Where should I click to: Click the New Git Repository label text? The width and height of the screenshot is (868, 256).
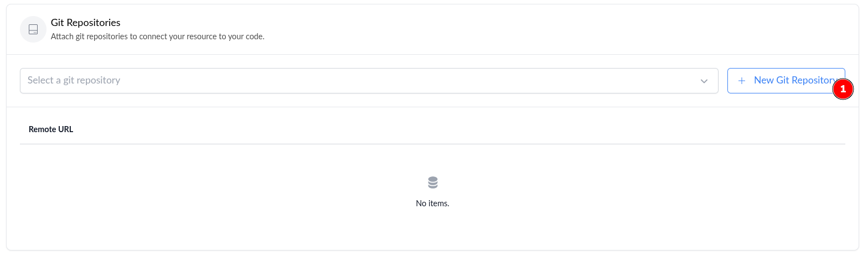792,80
